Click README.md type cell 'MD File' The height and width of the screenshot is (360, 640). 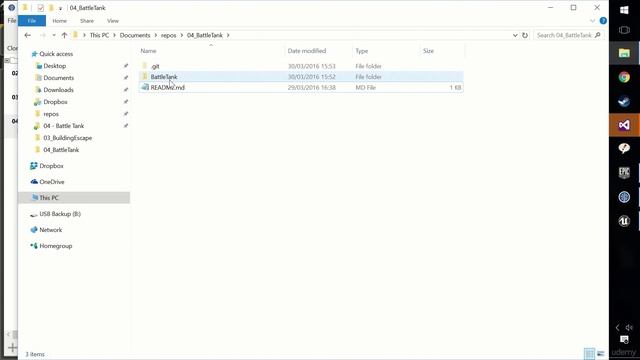click(x=366, y=87)
